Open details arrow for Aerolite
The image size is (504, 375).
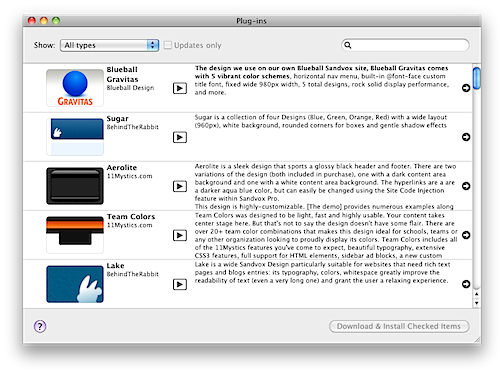(x=466, y=186)
